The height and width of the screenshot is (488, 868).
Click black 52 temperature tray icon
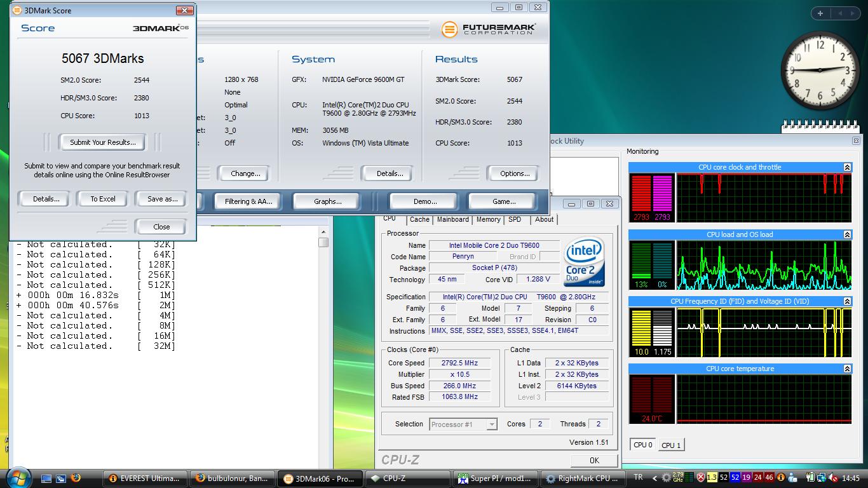coord(723,478)
